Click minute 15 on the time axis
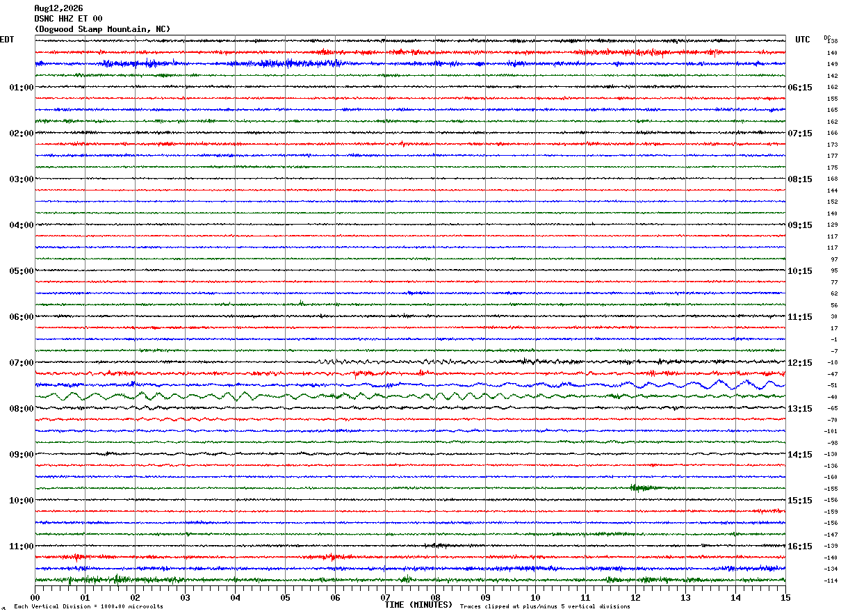Viewport: 841px width, 616px height. [785, 597]
